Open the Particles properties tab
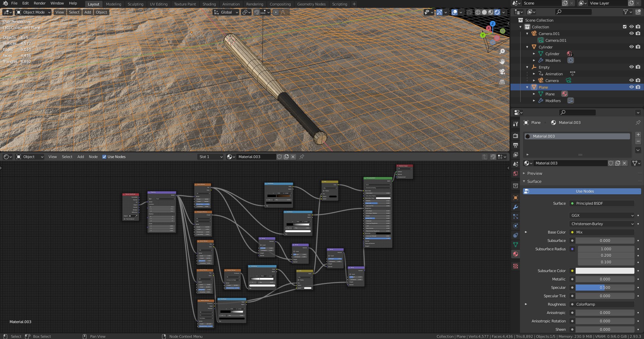 (x=516, y=216)
